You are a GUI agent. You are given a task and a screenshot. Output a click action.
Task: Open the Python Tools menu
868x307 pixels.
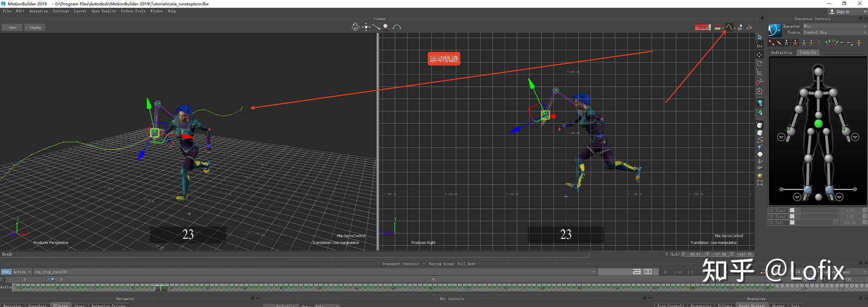point(133,11)
